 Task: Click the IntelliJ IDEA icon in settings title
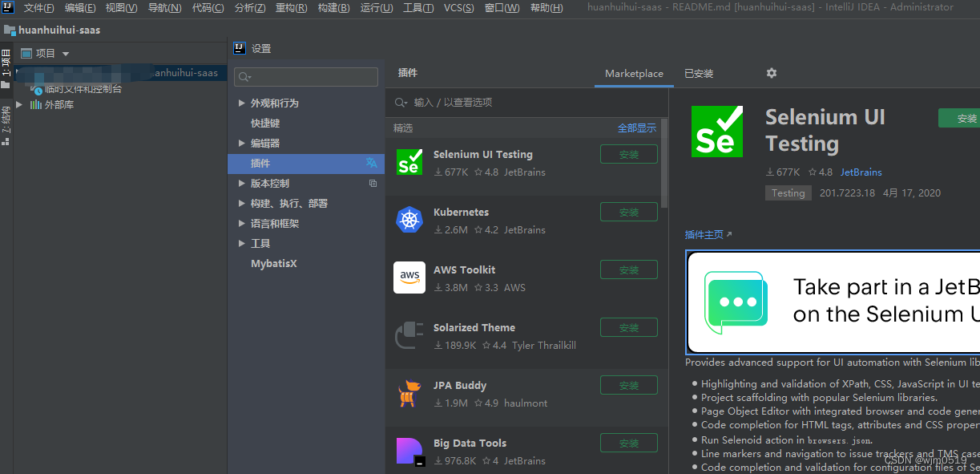[240, 48]
